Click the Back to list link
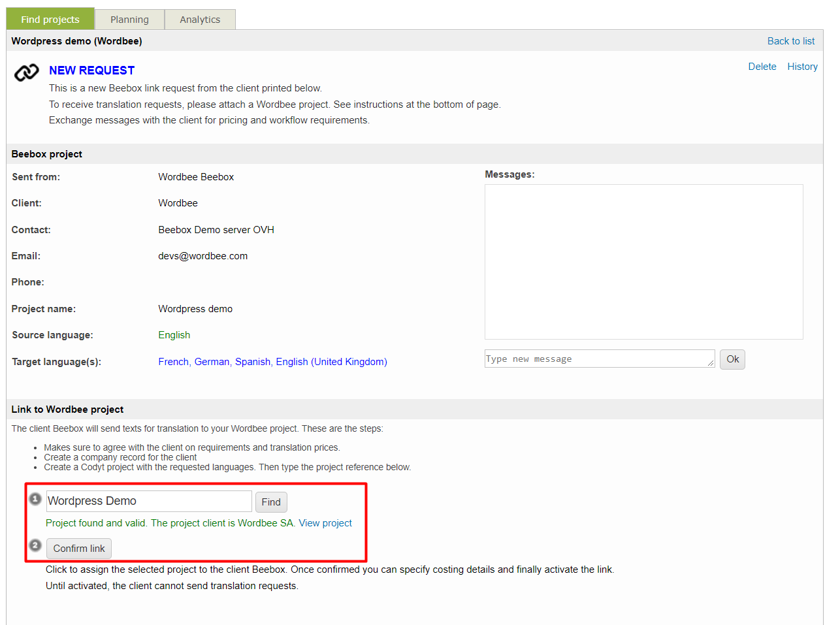Viewport: 840px width, 625px height. click(790, 41)
